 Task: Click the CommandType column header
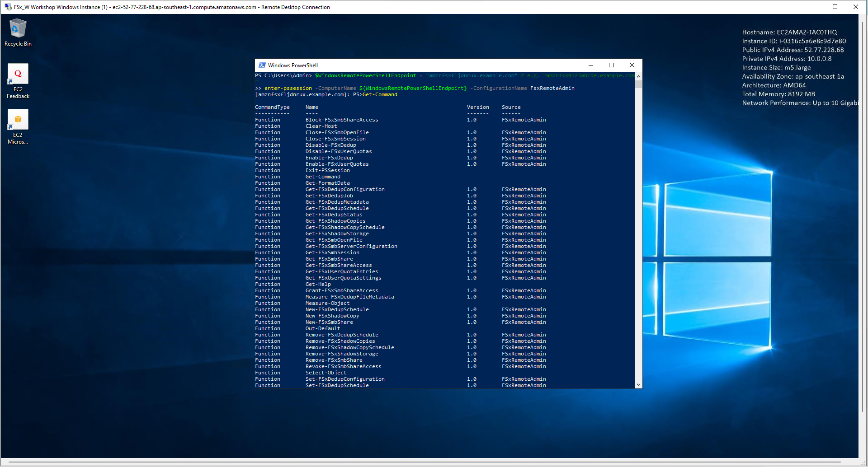click(x=272, y=107)
